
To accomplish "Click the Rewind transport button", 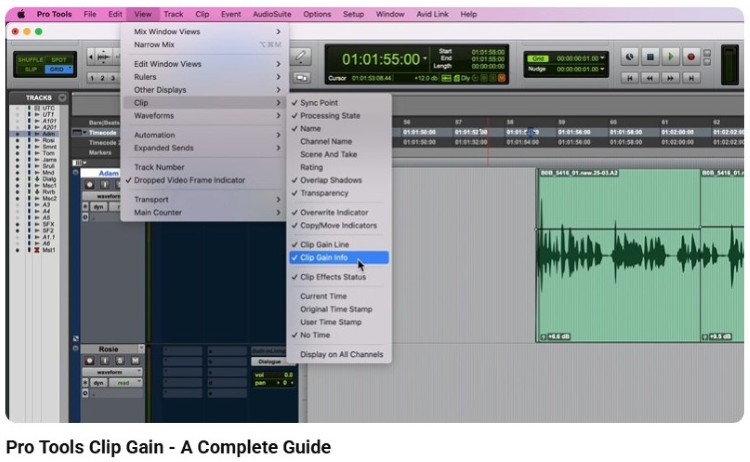I will pyautogui.click(x=650, y=78).
